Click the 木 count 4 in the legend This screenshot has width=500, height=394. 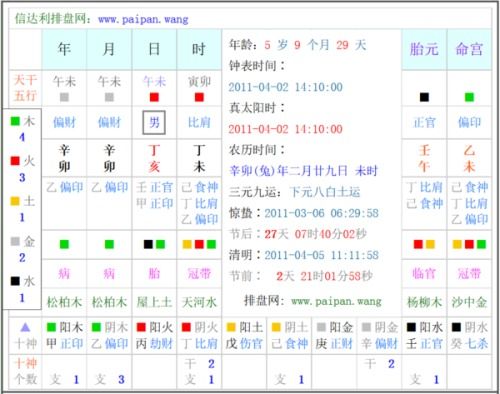22,137
